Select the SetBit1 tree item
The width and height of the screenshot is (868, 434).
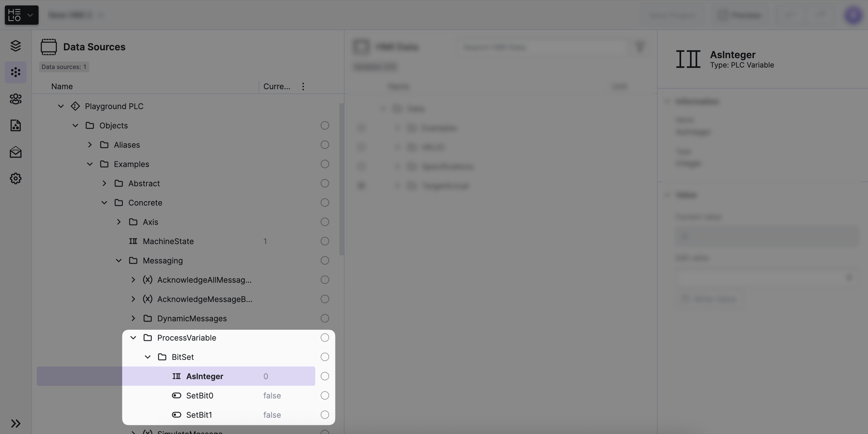(x=199, y=415)
